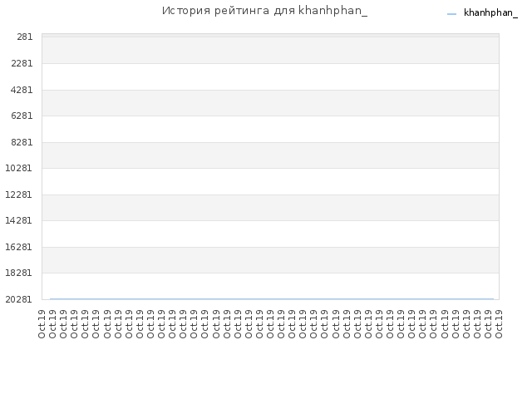Click the 16281 y-axis label

point(18,247)
